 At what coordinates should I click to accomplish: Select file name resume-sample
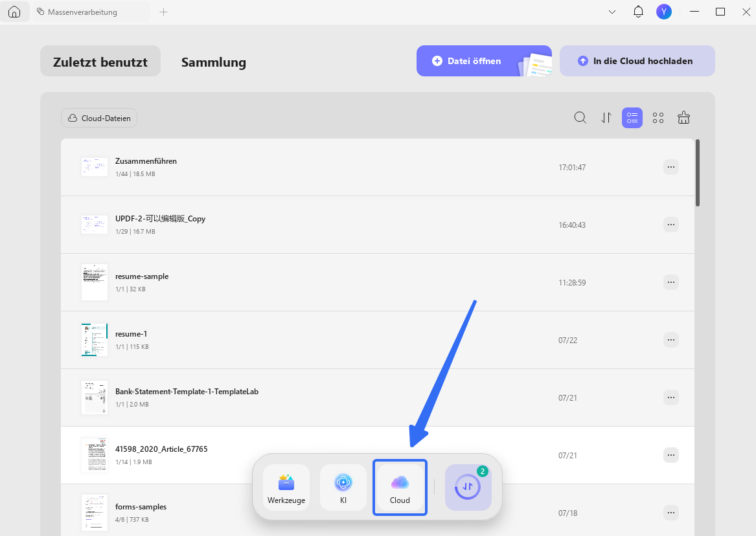click(142, 276)
